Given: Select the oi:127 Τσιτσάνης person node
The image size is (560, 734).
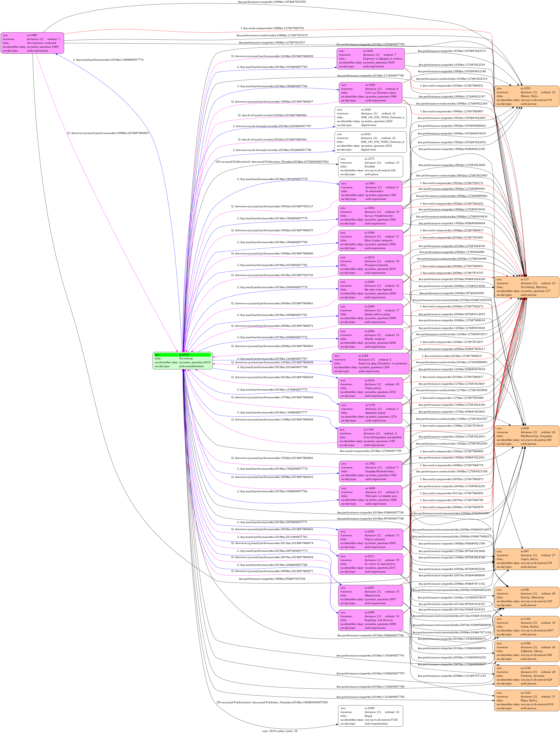Looking at the screenshot, I should [x=526, y=287].
